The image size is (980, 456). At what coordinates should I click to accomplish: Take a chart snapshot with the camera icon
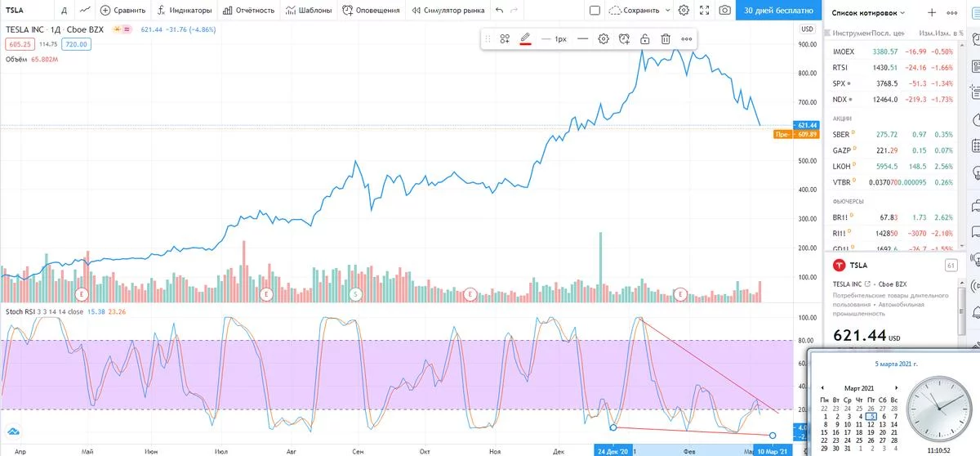coord(725,11)
